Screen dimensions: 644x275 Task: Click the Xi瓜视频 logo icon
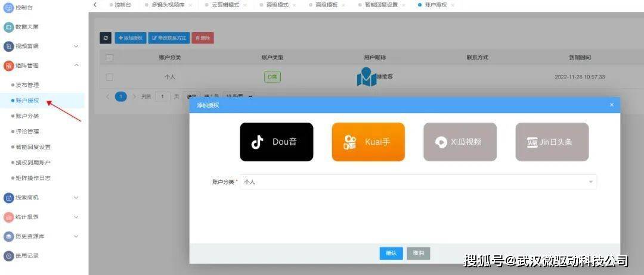(x=441, y=142)
